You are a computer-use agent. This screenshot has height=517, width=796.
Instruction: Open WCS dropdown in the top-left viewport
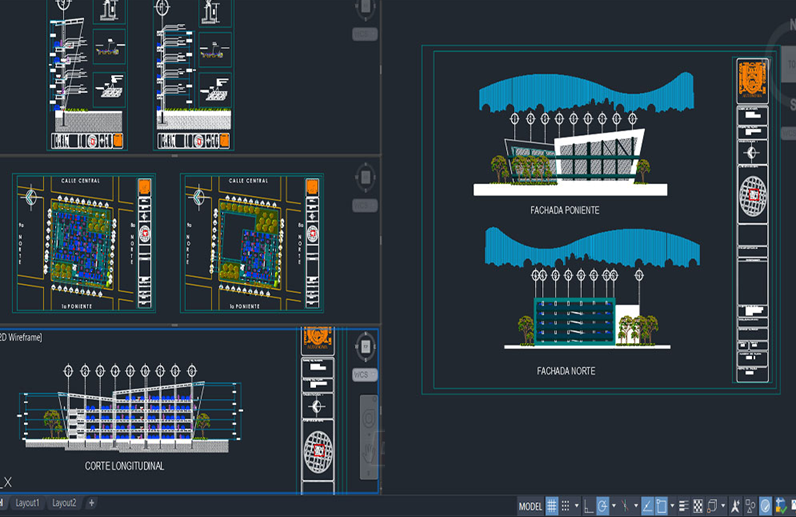click(365, 34)
